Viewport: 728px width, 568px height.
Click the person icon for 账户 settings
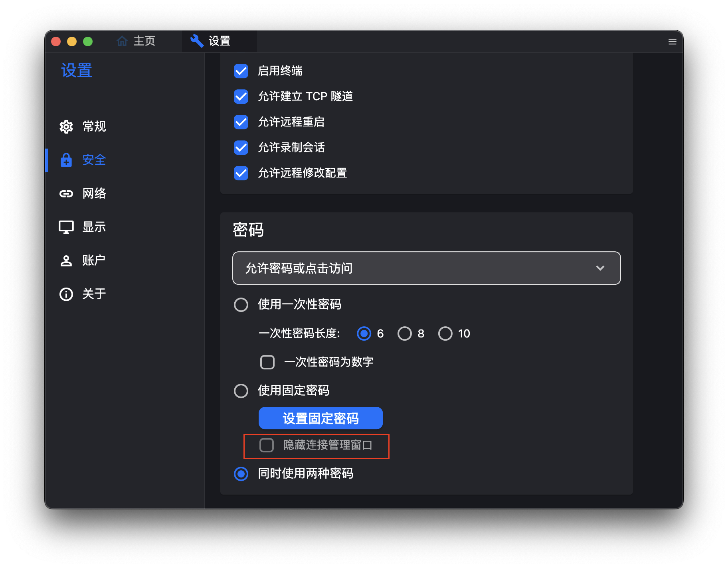pyautogui.click(x=66, y=260)
